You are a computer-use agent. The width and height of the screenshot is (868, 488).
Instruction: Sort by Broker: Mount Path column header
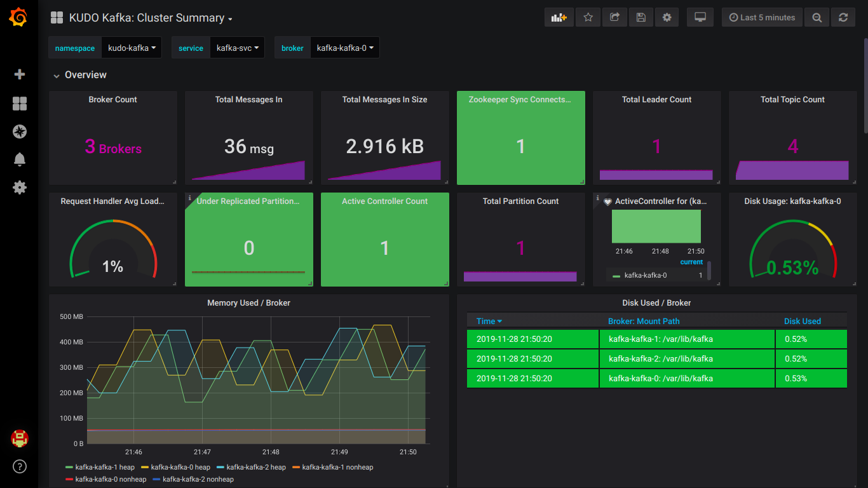(x=644, y=321)
